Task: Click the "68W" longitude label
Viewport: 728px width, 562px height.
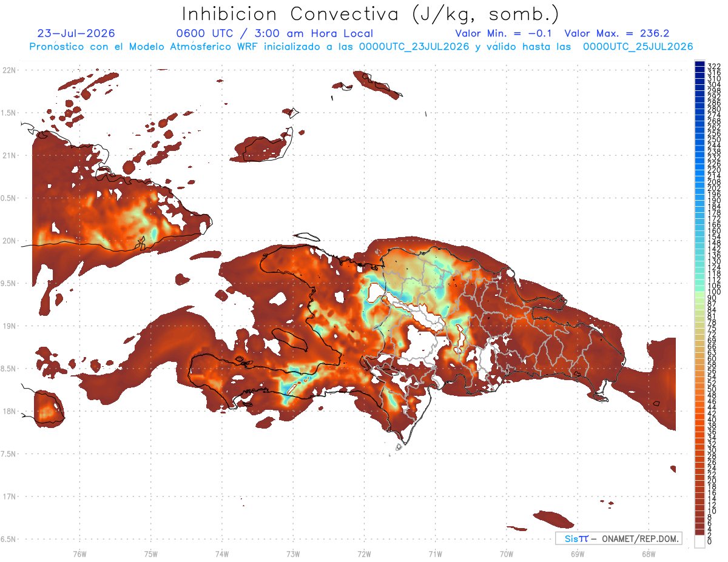Action: point(649,554)
